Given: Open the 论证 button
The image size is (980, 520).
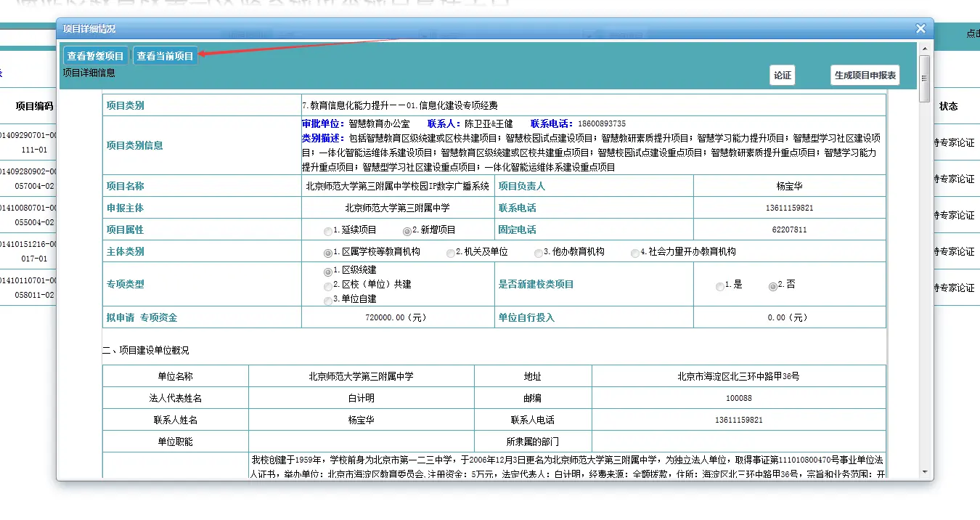Looking at the screenshot, I should pyautogui.click(x=782, y=76).
